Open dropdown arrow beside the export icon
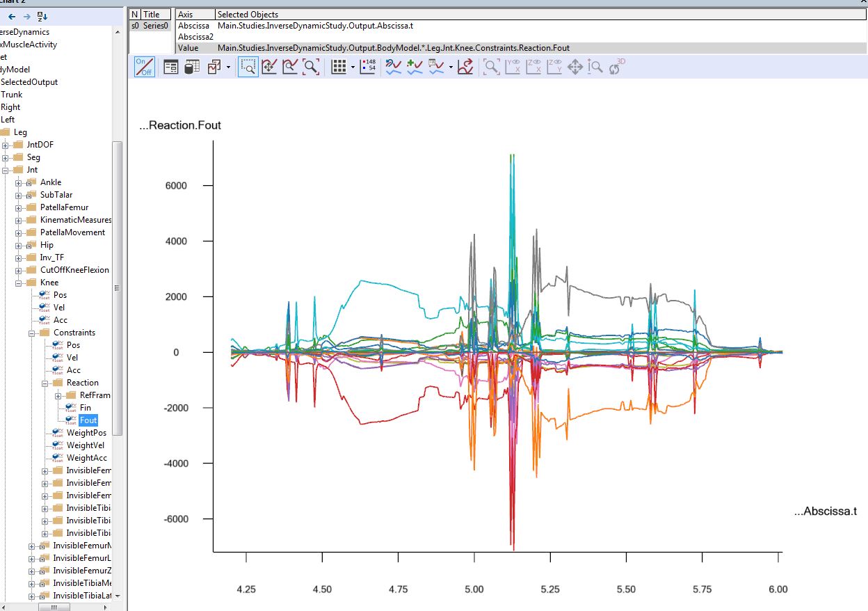868x611 pixels. pos(228,68)
